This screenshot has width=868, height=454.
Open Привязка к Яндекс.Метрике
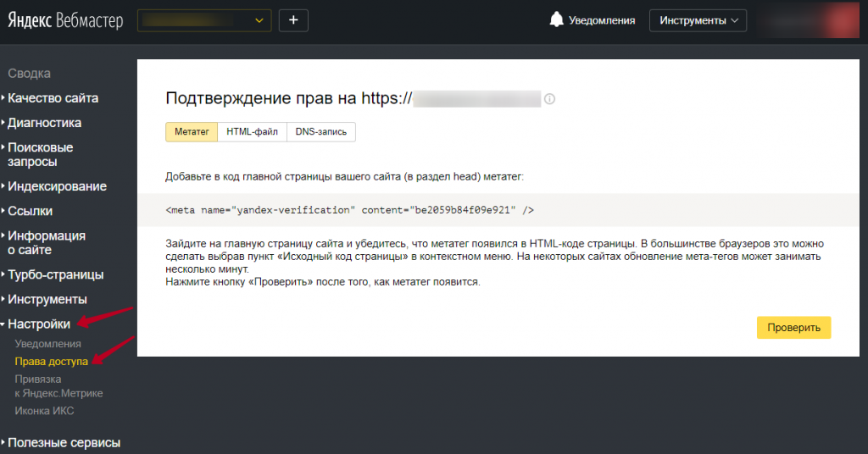pyautogui.click(x=58, y=386)
